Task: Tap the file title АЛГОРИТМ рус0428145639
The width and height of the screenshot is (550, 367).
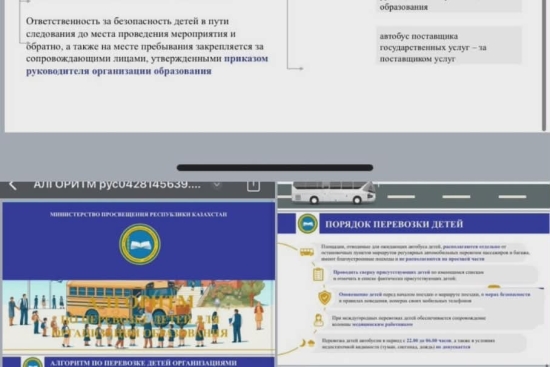Action: pyautogui.click(x=117, y=185)
